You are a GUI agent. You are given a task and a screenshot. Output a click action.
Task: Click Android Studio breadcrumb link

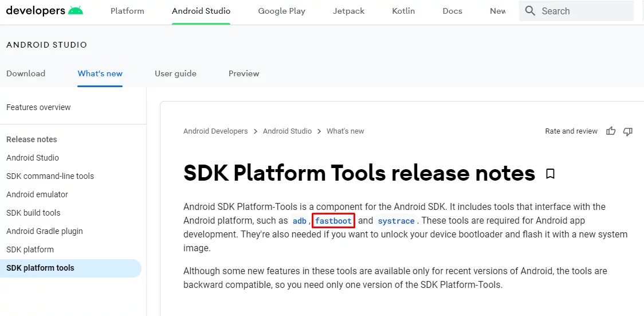[x=287, y=131]
